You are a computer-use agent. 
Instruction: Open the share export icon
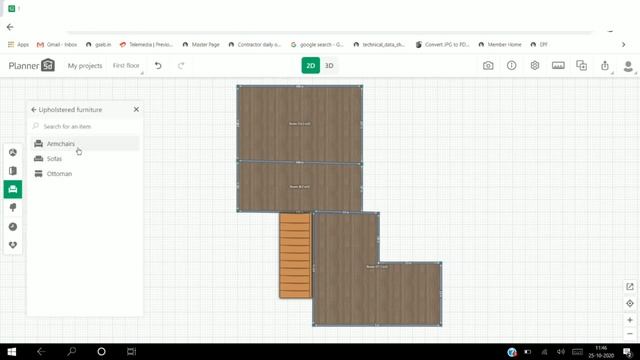click(605, 65)
